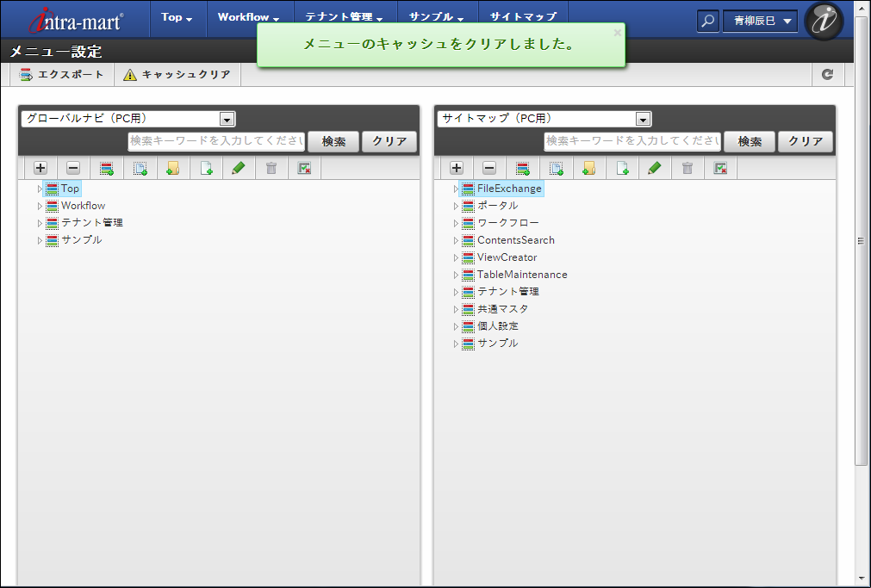Expand the ContentsSearch tree node arrow
The height and width of the screenshot is (588, 871).
[x=456, y=240]
